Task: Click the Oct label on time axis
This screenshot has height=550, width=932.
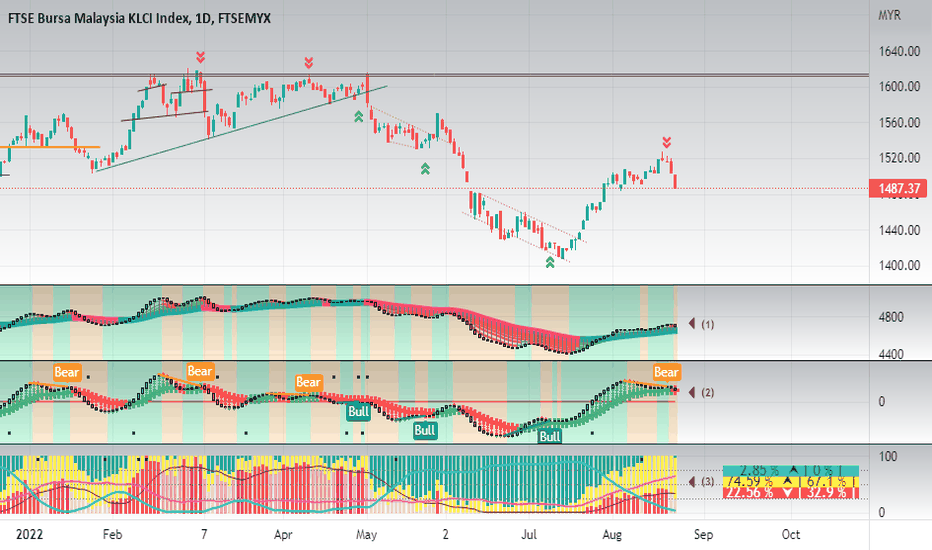Action: click(791, 534)
